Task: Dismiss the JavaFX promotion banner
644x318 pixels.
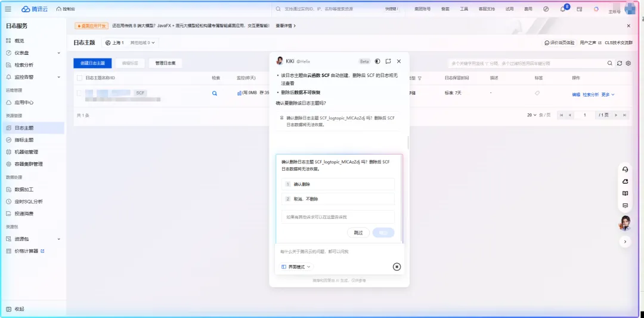Action: click(x=628, y=26)
